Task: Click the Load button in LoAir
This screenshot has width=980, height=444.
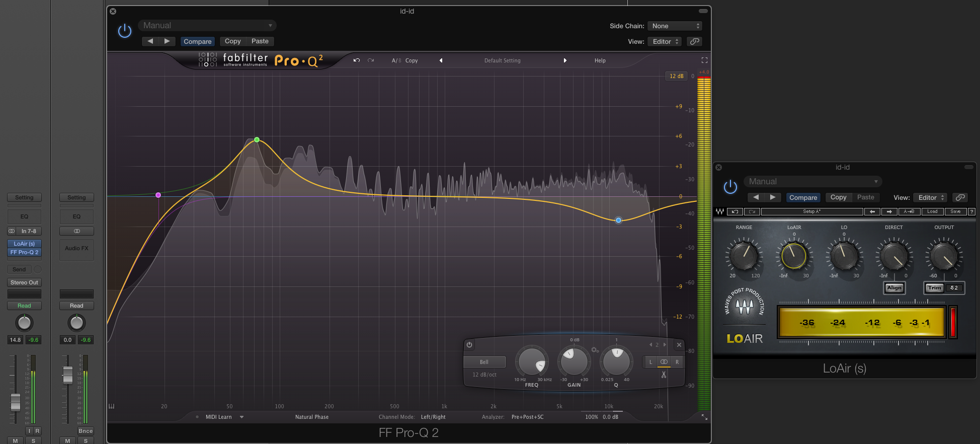Action: (932, 211)
